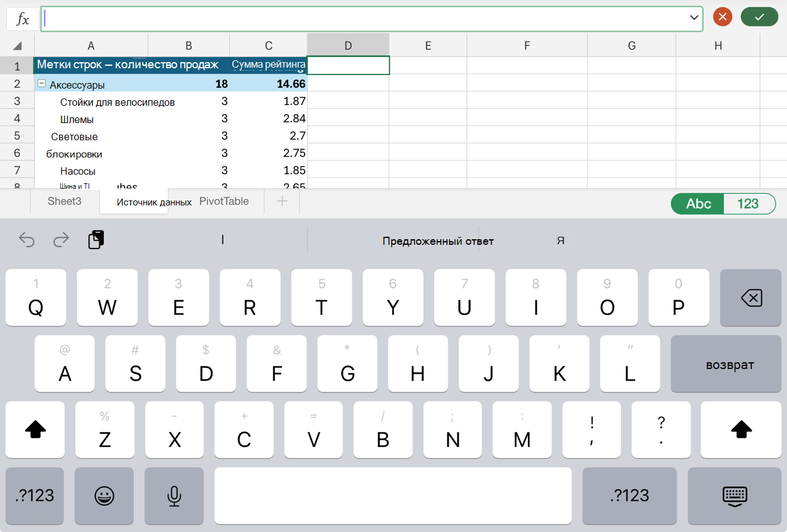Tap the Y key
Screen dimensions: 787x532
393,298
